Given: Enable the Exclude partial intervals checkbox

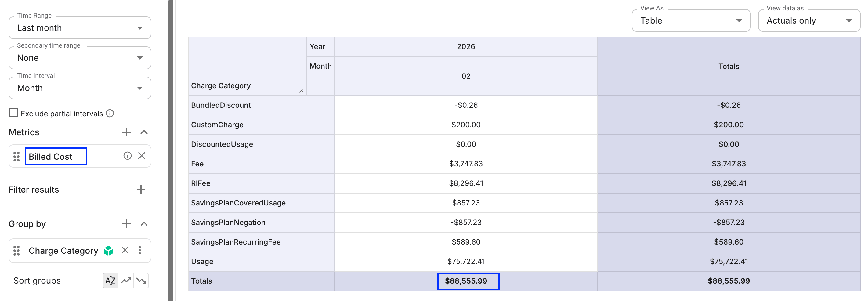Looking at the screenshot, I should click(13, 113).
